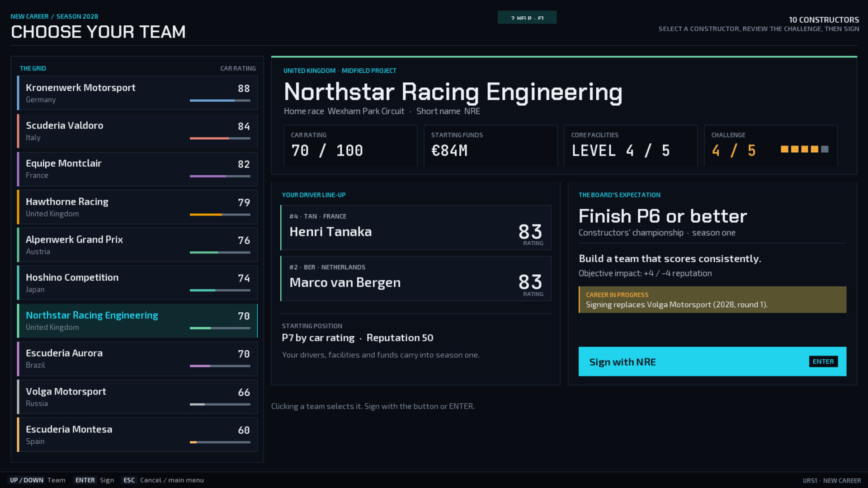
Task: Open Henri Tanaka driver card
Action: pyautogui.click(x=416, y=228)
